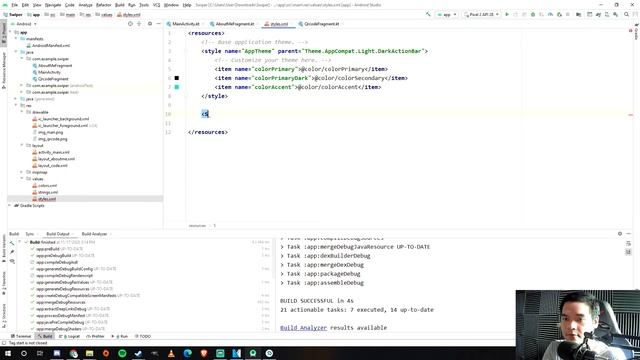Open Search Everywhere magnifier icon
The width and height of the screenshot is (640, 360).
[627, 15]
